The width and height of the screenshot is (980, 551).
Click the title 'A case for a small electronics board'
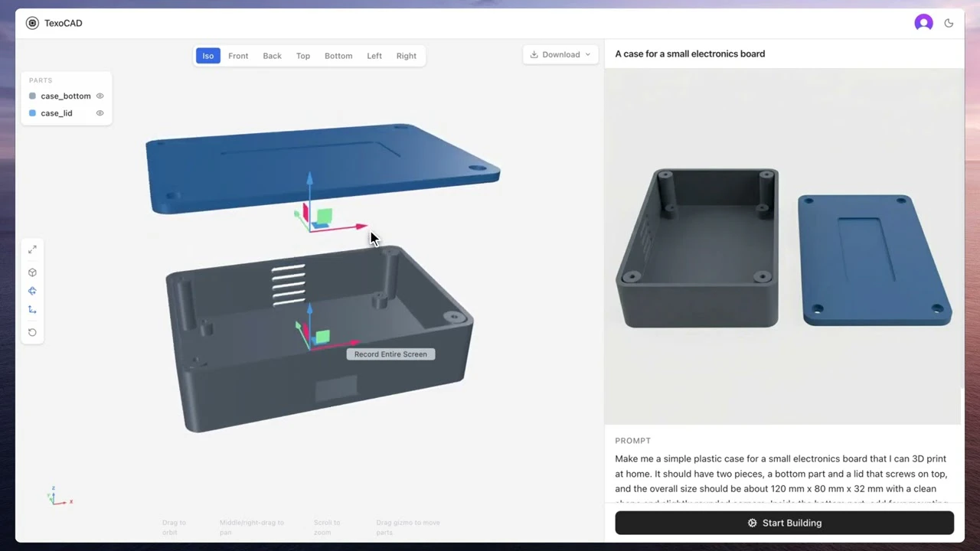pos(690,54)
